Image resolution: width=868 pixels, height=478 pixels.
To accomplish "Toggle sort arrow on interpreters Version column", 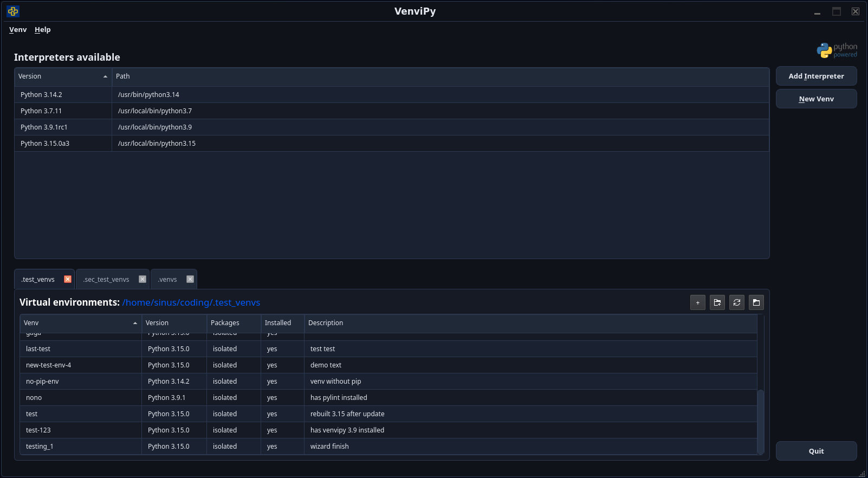I will [x=105, y=76].
